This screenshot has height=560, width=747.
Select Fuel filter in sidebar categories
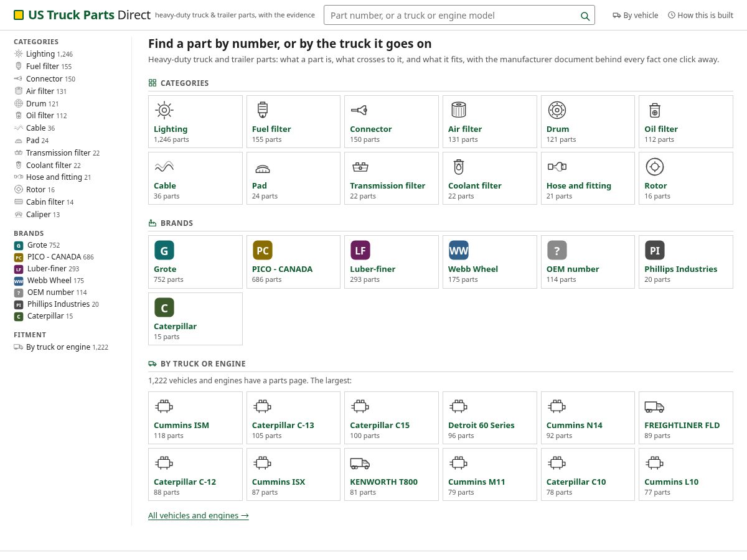click(43, 66)
